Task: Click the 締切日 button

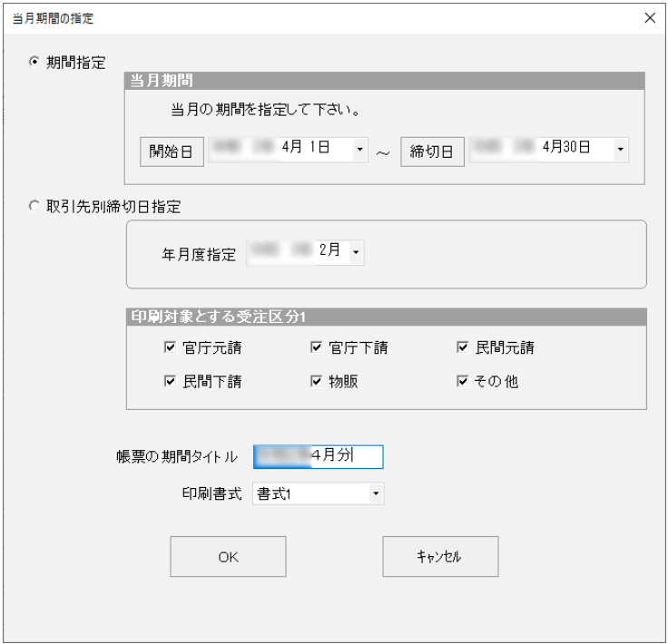Action: coord(432,151)
